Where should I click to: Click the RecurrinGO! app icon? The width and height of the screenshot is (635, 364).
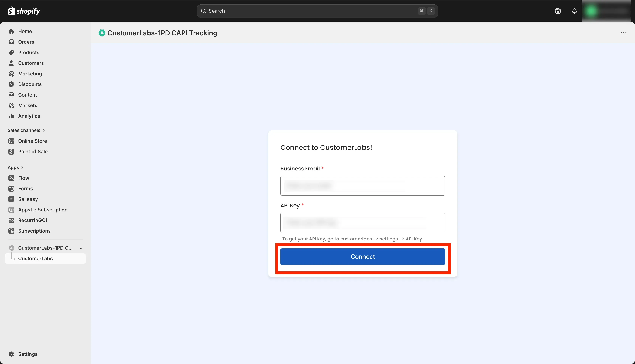[11, 220]
